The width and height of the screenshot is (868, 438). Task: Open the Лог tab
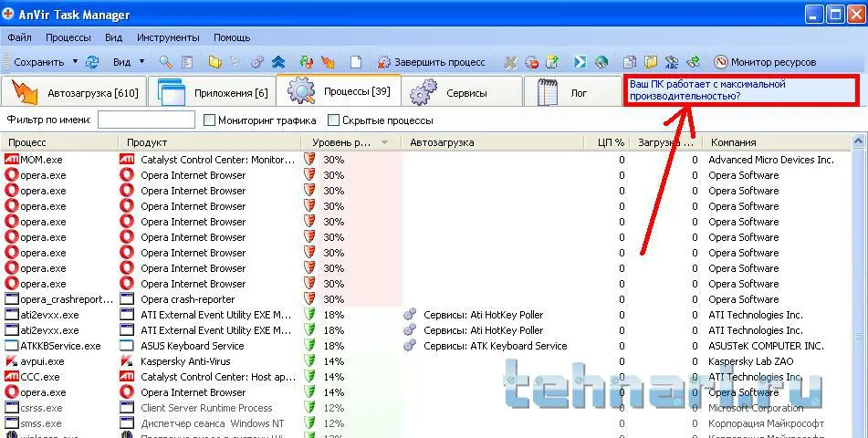tap(572, 92)
